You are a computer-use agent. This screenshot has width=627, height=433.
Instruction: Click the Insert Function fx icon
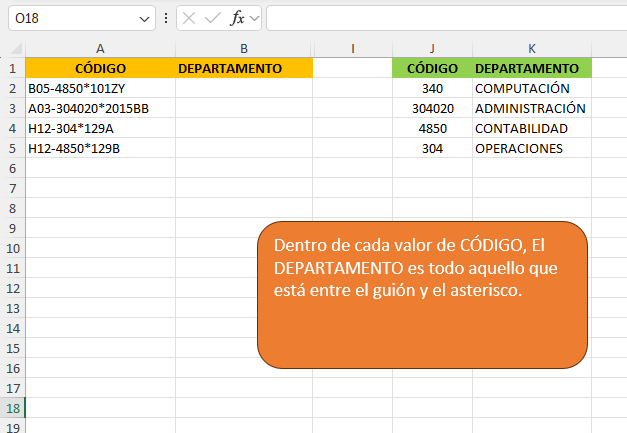(237, 18)
